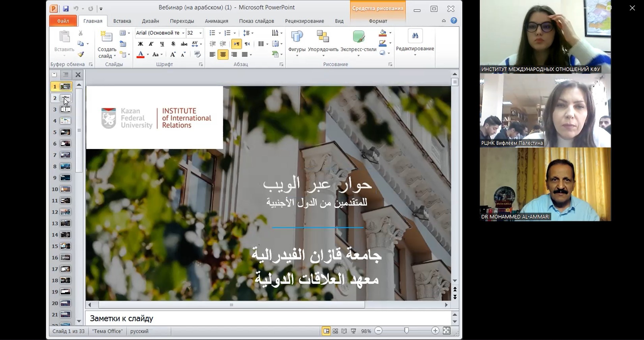This screenshot has width=644, height=340.
Task: Click the PowerPoint Help question mark icon
Action: click(x=454, y=21)
